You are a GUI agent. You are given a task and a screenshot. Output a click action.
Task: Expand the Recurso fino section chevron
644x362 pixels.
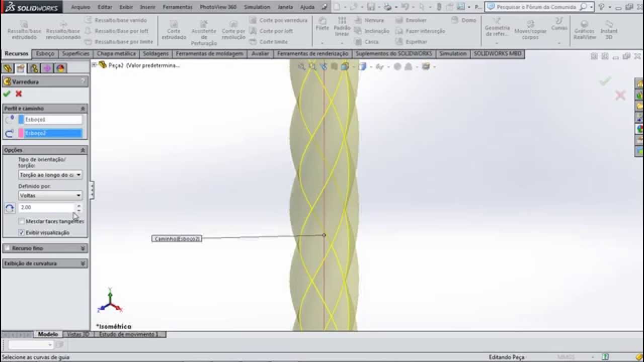pos(83,248)
